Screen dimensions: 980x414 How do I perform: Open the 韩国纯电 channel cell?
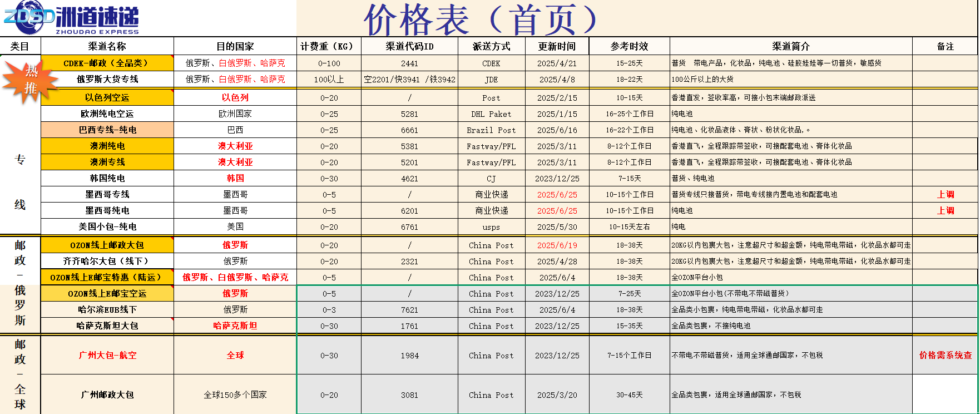click(x=107, y=178)
